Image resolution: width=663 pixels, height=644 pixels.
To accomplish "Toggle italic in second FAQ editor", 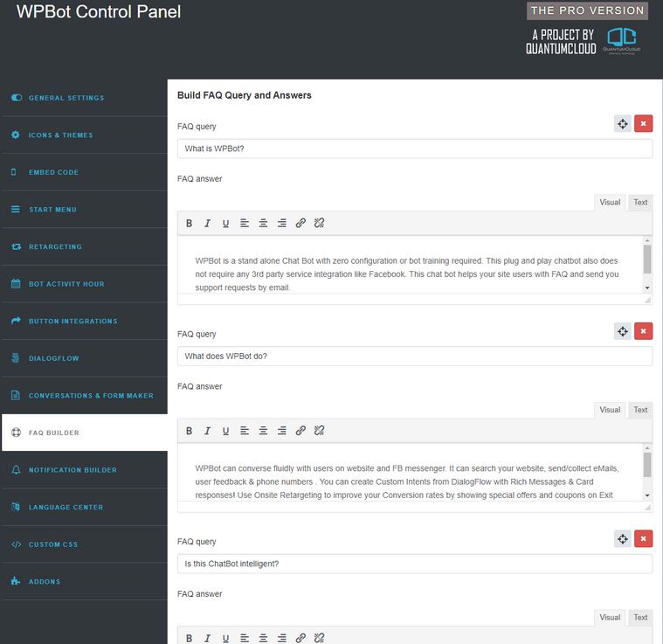I will click(x=207, y=431).
